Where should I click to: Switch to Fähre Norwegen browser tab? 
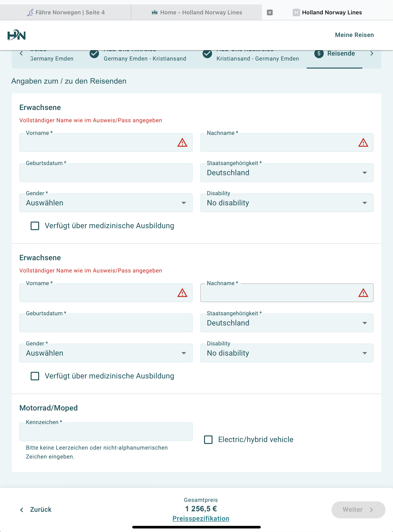click(x=66, y=12)
